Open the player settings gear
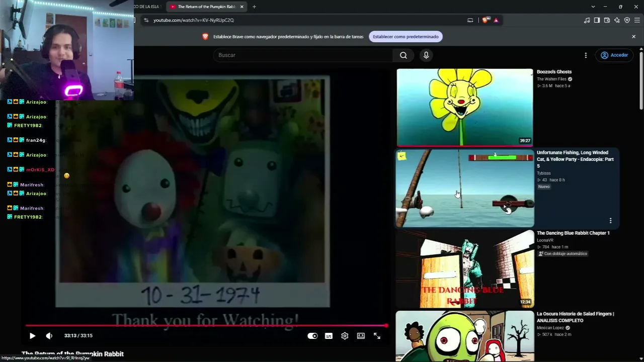Screen dimensions: 644x362 coord(345,336)
